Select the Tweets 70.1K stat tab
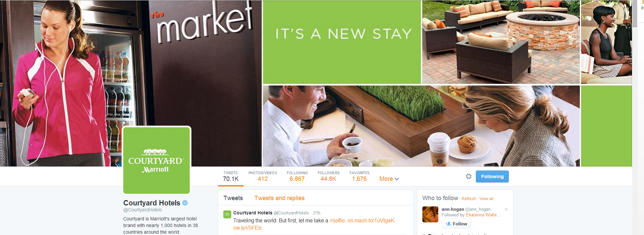The image size is (644, 235). 231,176
